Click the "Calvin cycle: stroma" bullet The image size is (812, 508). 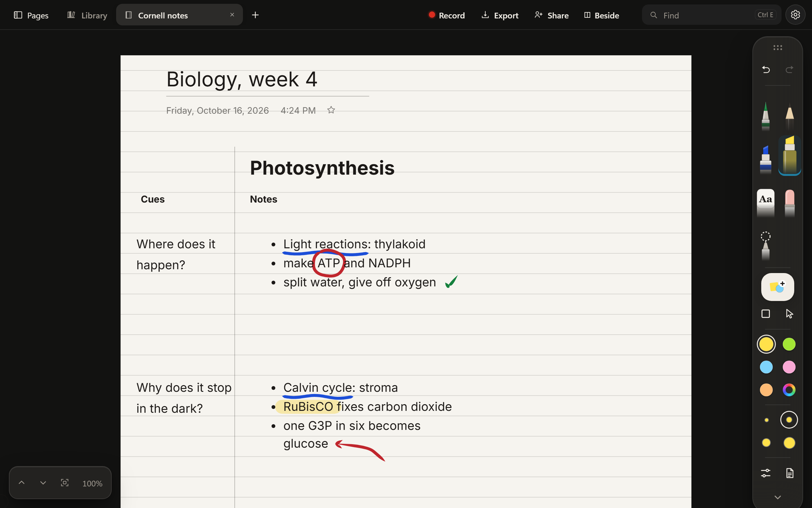click(x=341, y=388)
